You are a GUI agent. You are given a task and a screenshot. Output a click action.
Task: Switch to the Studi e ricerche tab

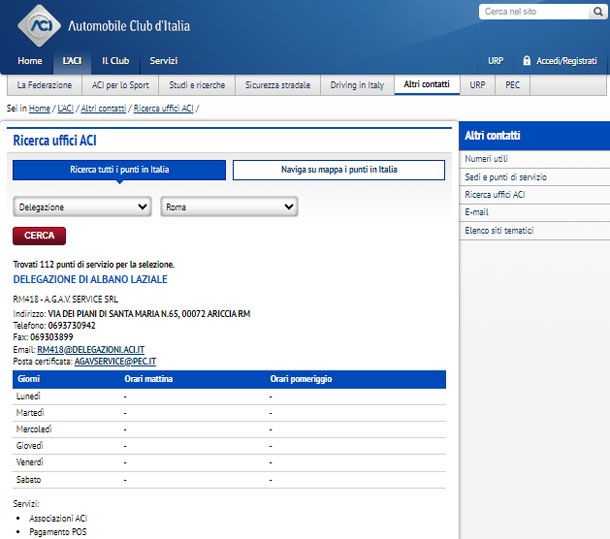point(197,85)
